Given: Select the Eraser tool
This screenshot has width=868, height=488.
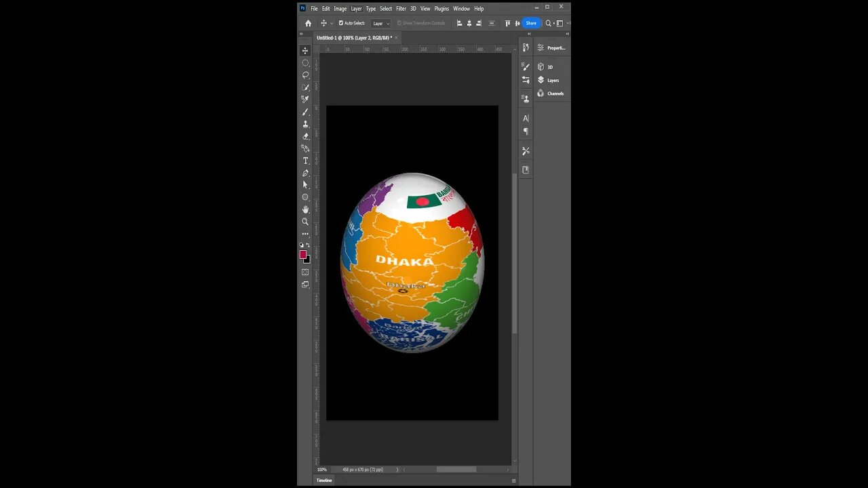Looking at the screenshot, I should [305, 136].
